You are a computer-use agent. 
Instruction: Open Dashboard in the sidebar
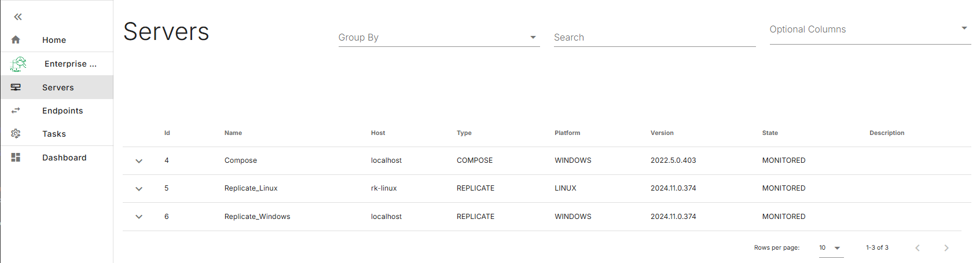pyautogui.click(x=64, y=158)
